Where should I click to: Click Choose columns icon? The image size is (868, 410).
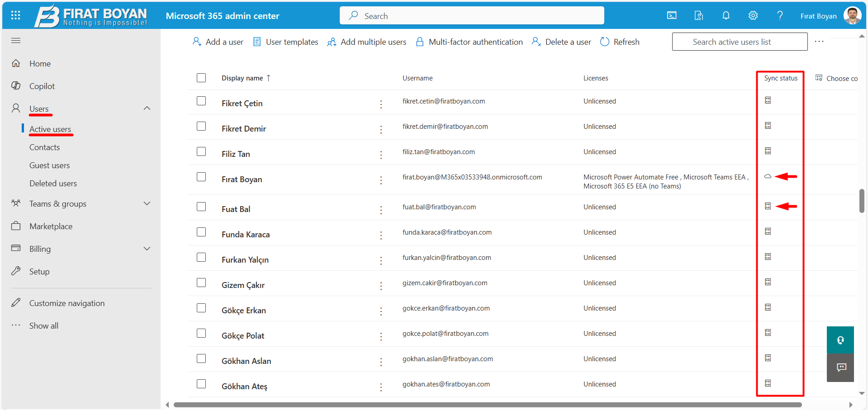click(819, 78)
